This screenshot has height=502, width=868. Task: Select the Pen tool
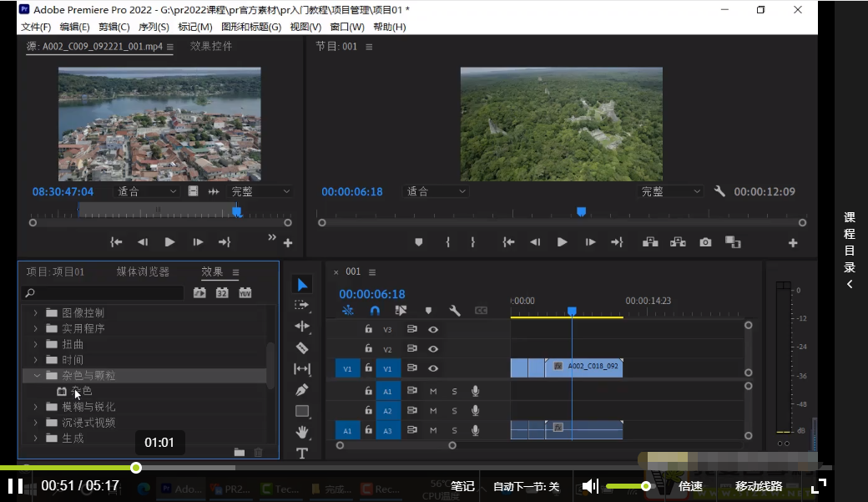click(x=302, y=390)
